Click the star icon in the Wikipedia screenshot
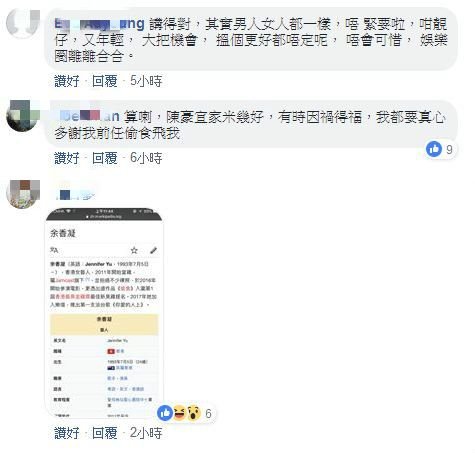 (x=134, y=250)
